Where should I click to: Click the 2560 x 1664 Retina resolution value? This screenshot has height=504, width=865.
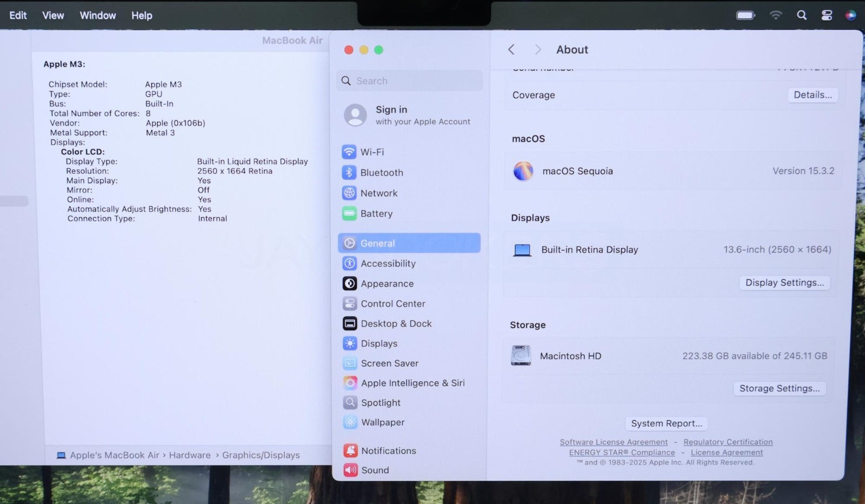[235, 171]
